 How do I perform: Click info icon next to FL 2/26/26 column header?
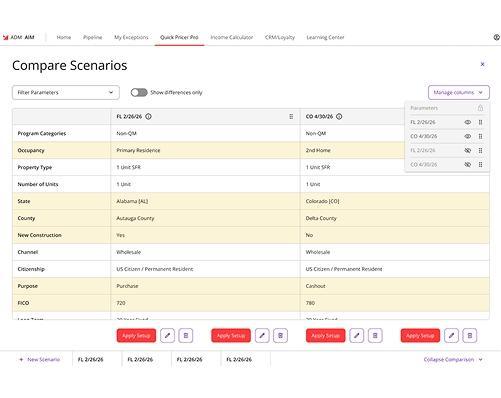tap(148, 116)
